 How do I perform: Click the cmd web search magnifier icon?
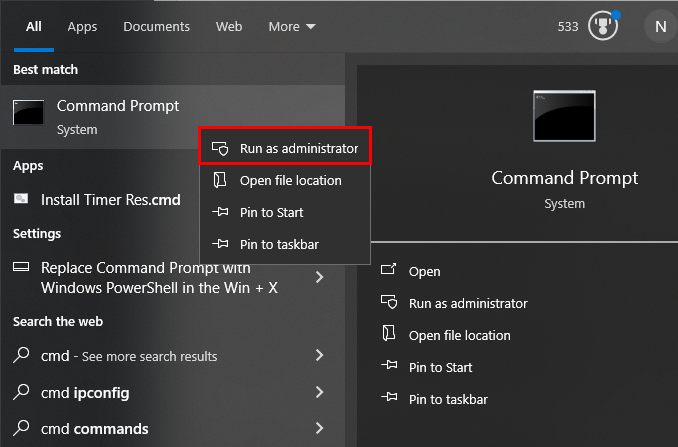[21, 356]
